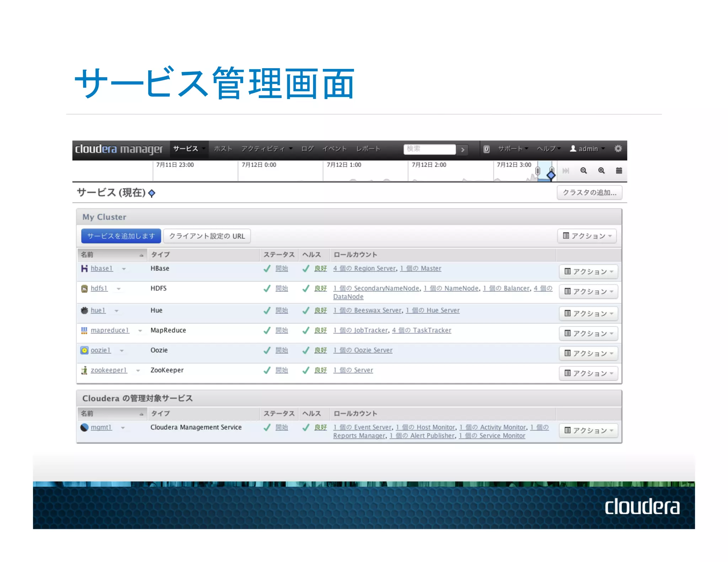Open the zookeeper1 row アクション dropdown
728x562 pixels.
[x=588, y=373]
